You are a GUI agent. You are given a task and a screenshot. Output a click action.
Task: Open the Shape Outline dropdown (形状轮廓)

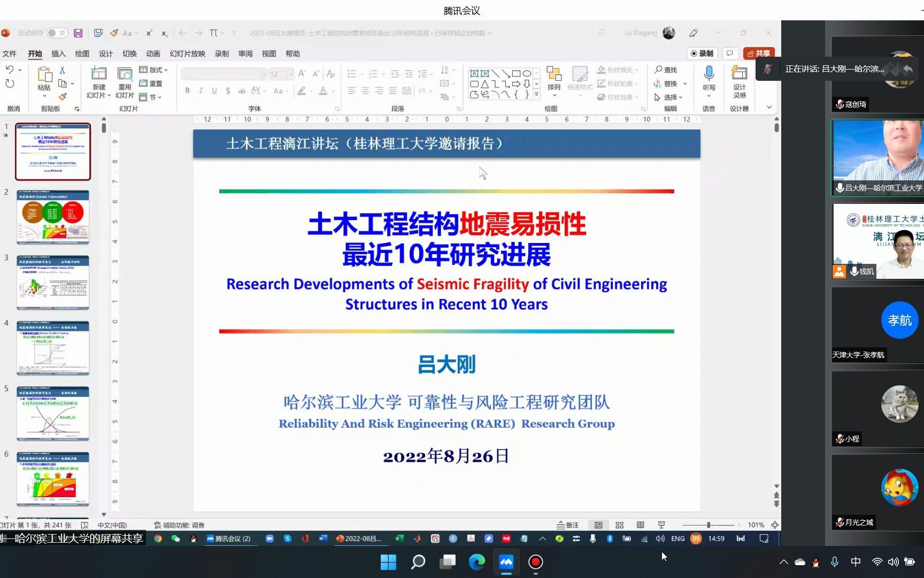618,83
